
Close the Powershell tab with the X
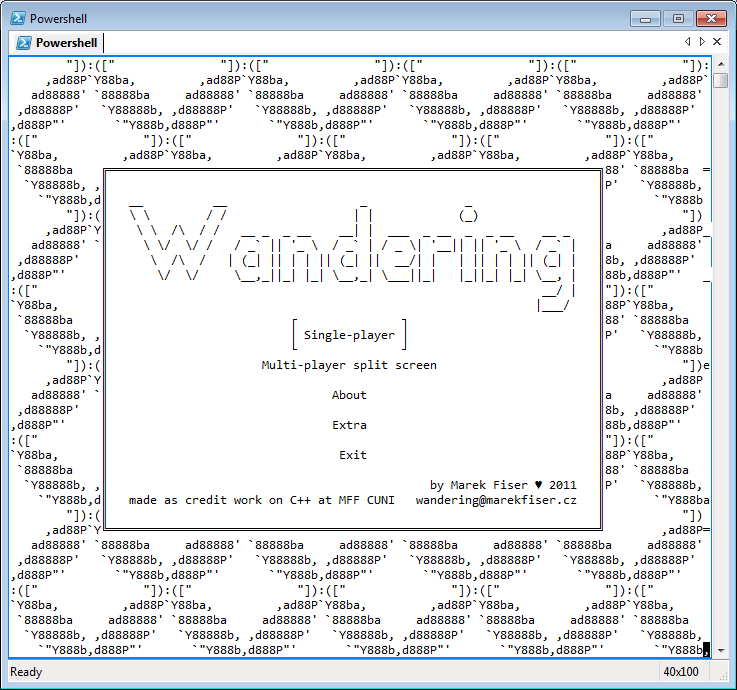pos(717,42)
